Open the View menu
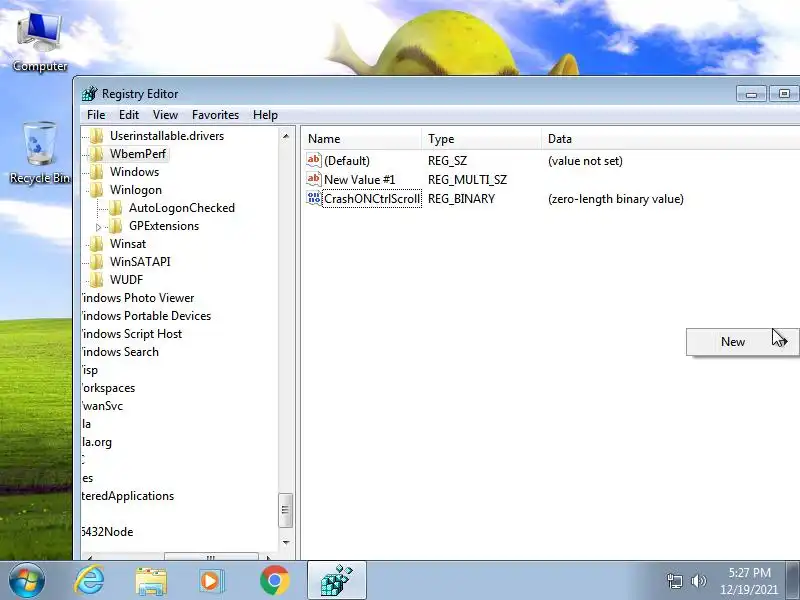The image size is (800, 600). pyautogui.click(x=165, y=115)
